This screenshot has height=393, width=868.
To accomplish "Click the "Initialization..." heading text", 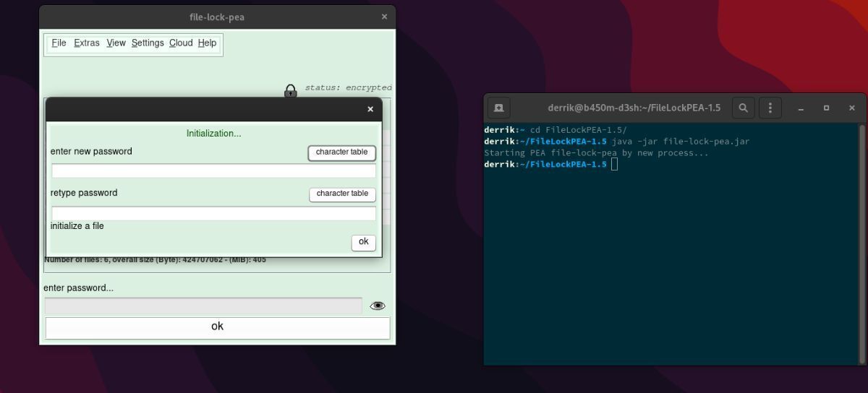I will tap(214, 134).
